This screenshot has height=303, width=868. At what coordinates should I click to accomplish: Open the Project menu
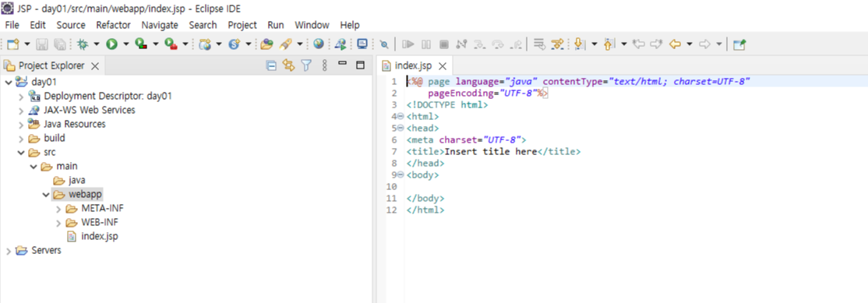[242, 25]
